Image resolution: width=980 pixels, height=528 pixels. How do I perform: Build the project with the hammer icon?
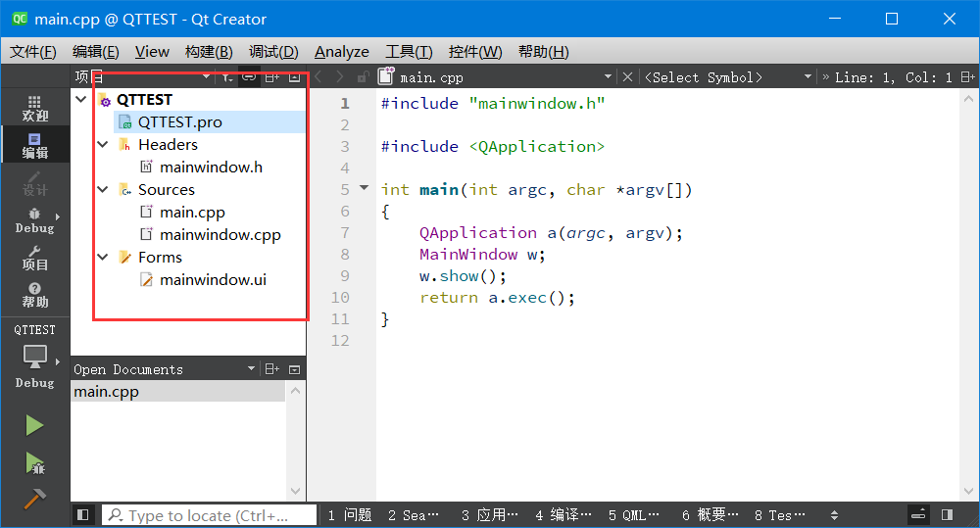34,499
